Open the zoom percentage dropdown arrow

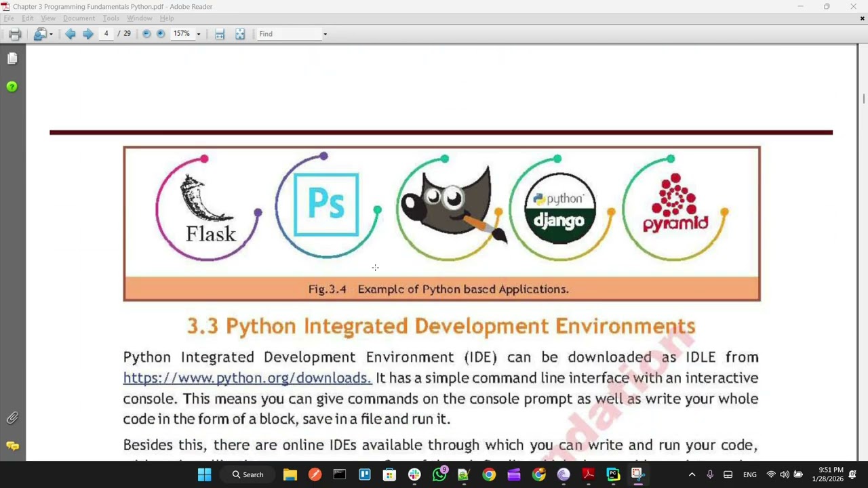tap(199, 34)
